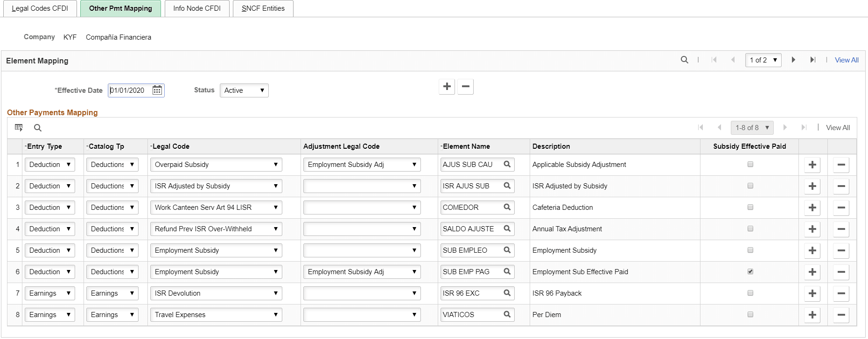Click the Element Mapping search magnifier icon

(x=684, y=60)
